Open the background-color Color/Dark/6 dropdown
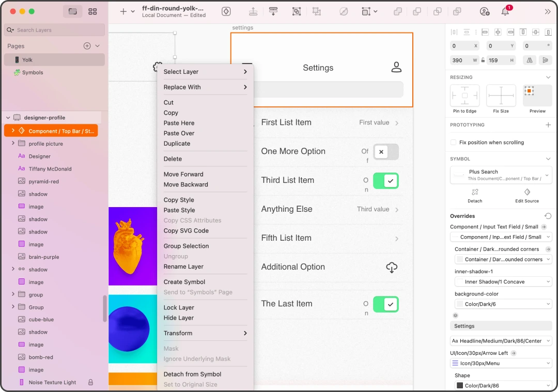The image size is (558, 392). 503,304
